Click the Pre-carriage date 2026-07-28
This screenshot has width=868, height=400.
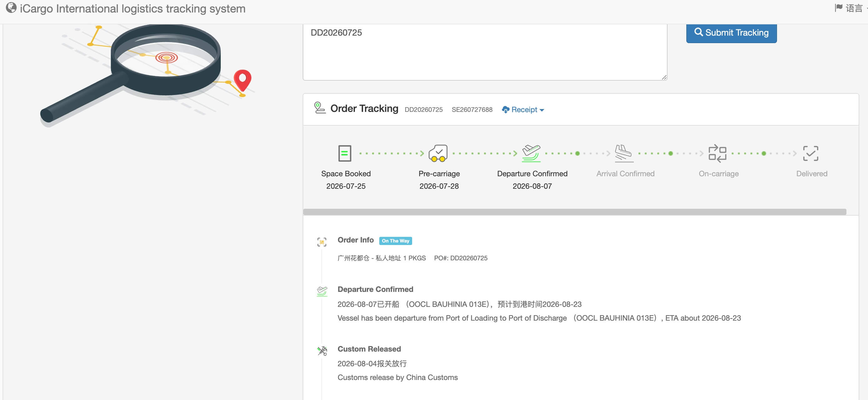click(x=439, y=186)
